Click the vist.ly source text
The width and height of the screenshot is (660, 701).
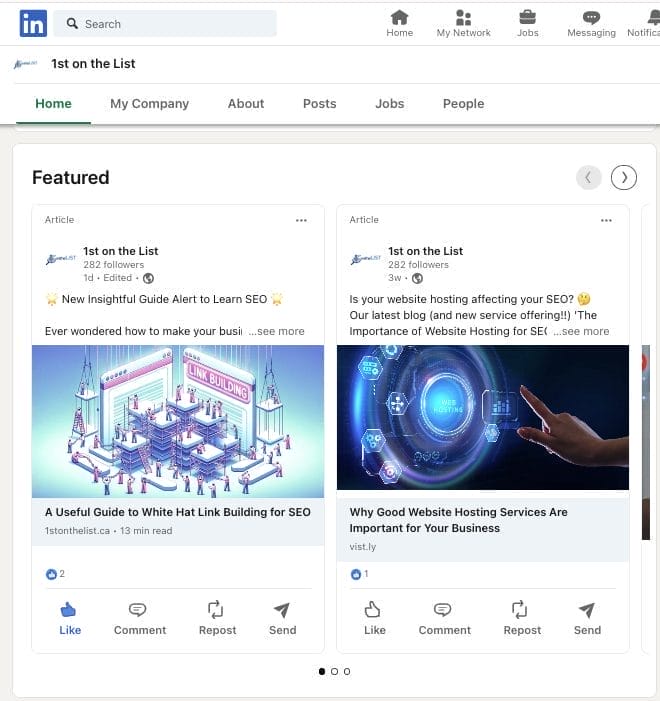[x=363, y=547]
